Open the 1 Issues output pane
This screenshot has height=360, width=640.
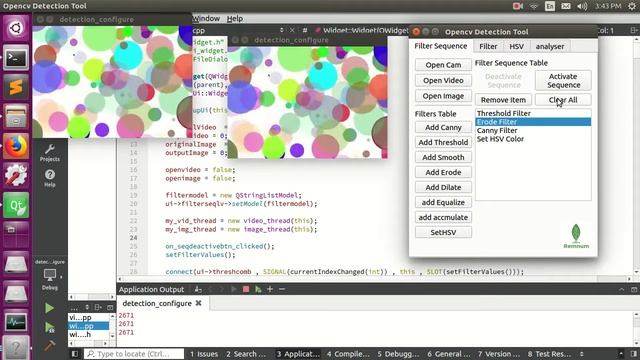click(x=204, y=353)
